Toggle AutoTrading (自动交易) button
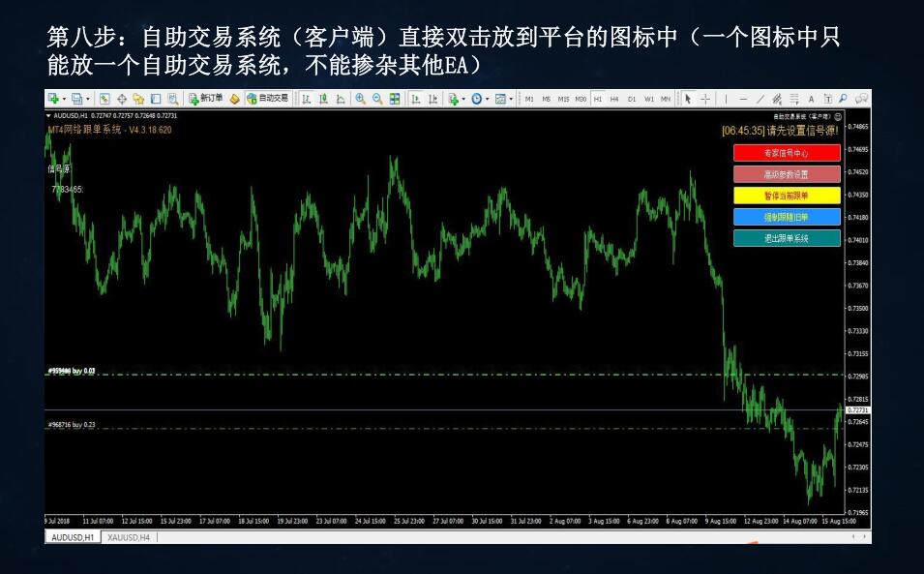 (267, 98)
